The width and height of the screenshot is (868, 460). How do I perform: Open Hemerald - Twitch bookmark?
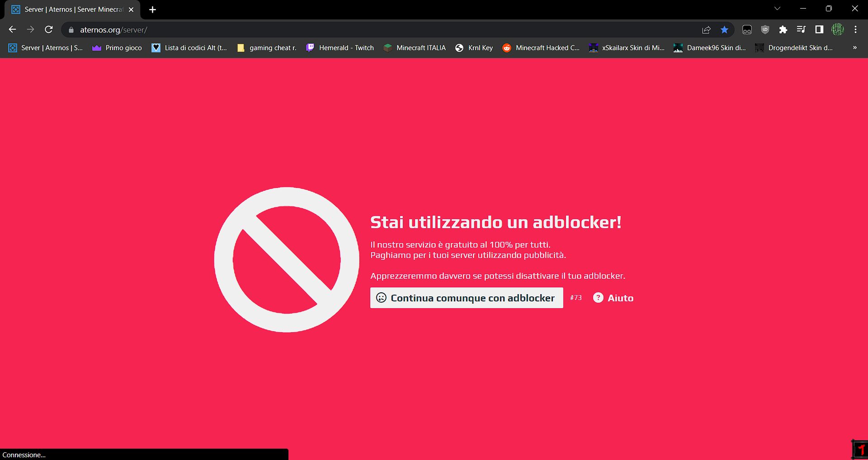340,48
